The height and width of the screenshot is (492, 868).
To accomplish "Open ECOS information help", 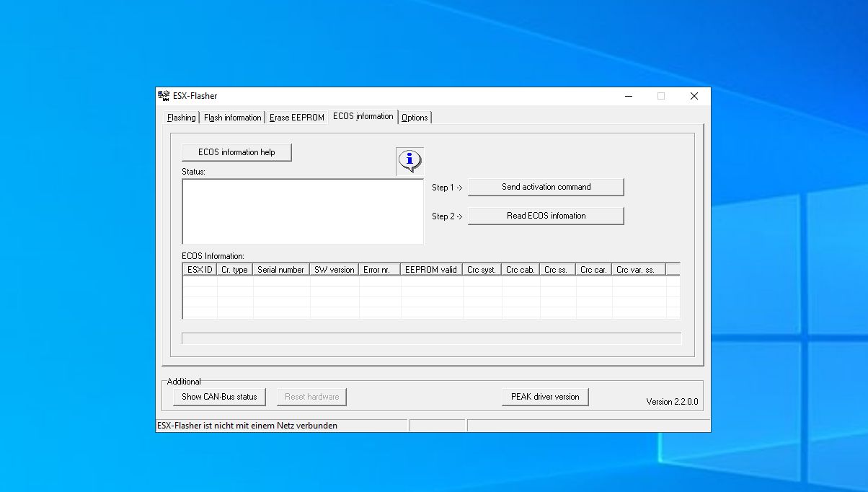I will point(236,152).
